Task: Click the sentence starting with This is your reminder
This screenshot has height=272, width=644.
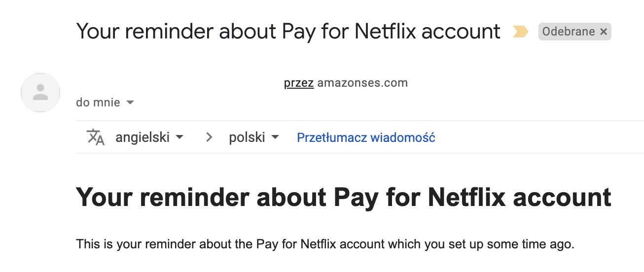Action: [x=325, y=244]
